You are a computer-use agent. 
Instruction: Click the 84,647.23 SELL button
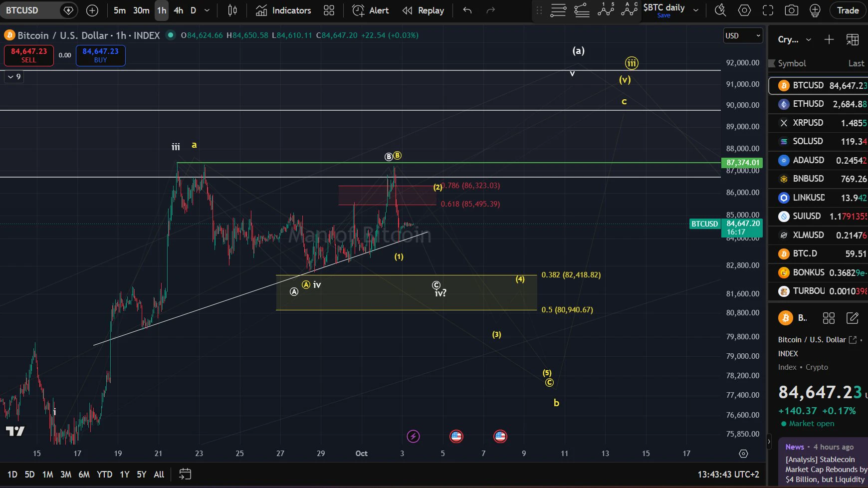[x=29, y=55]
